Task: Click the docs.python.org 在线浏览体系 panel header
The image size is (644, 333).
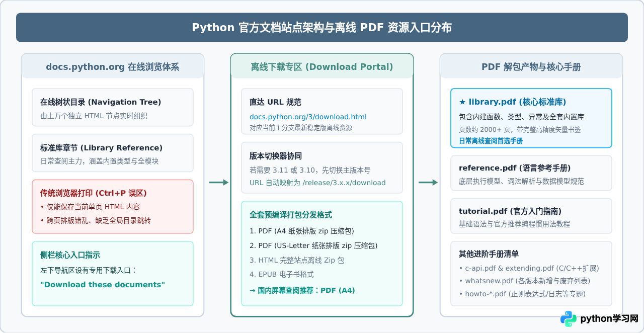Action: [x=113, y=66]
